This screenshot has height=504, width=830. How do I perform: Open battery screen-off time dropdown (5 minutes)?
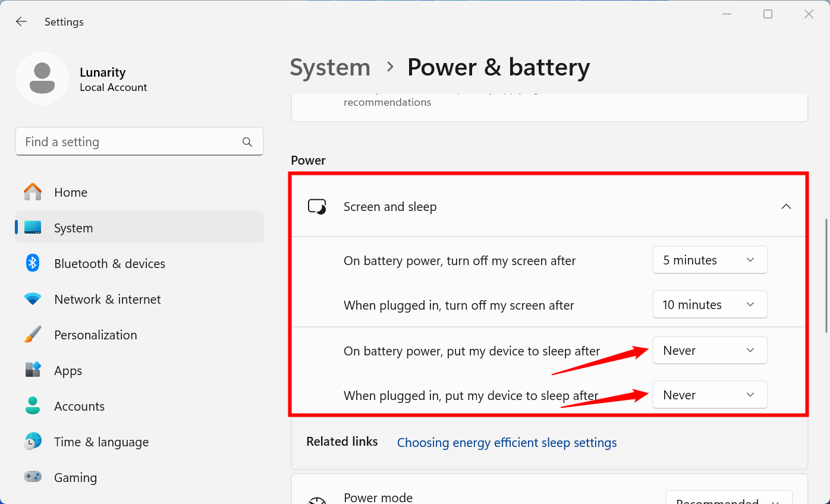coord(709,260)
